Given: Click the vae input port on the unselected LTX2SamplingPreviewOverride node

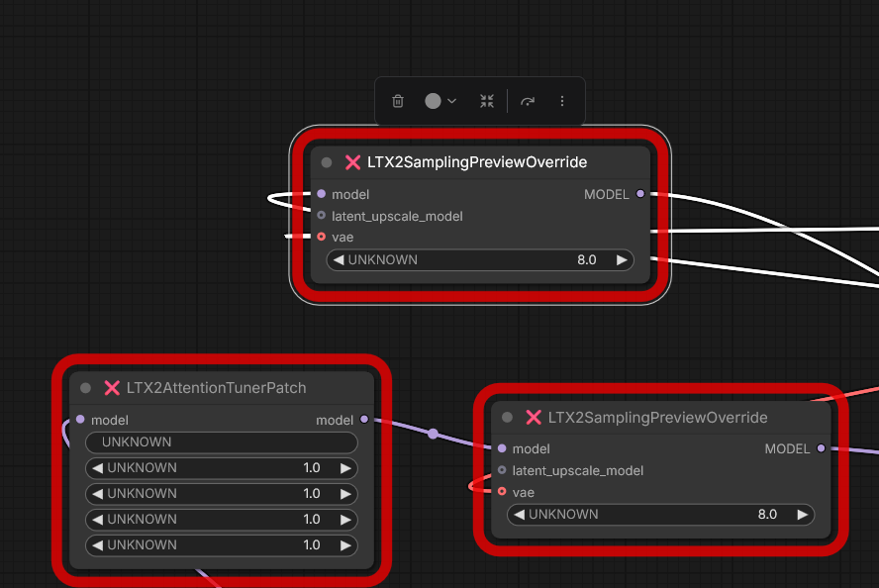Looking at the screenshot, I should (502, 492).
